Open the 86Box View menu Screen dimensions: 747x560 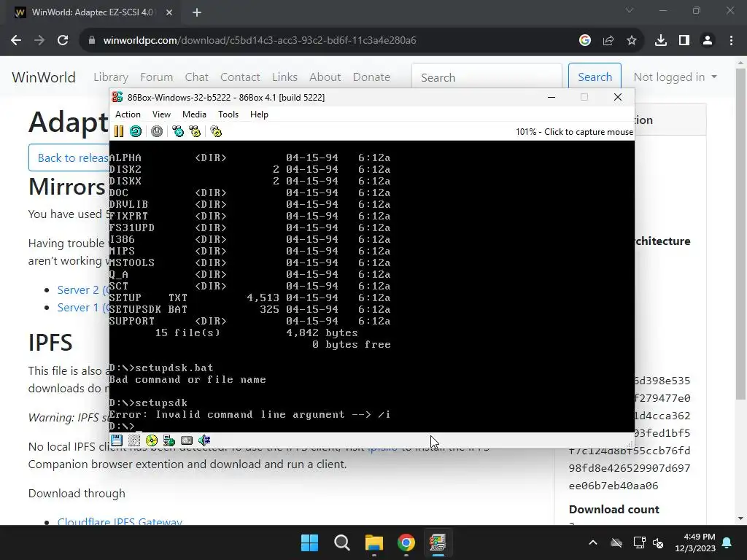161,114
